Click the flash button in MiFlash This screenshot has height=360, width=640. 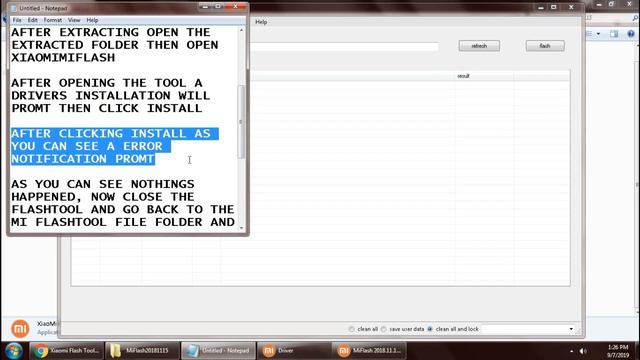coord(545,46)
